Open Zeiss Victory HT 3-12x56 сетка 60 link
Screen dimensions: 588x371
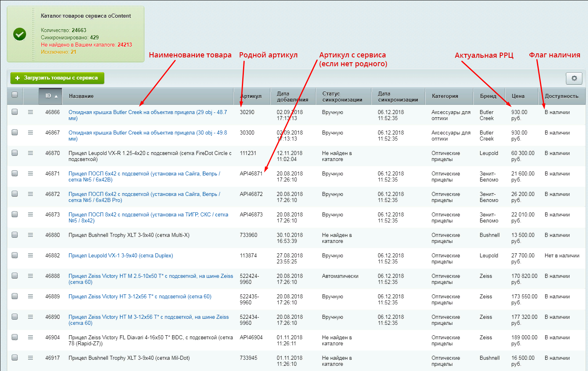point(140,296)
